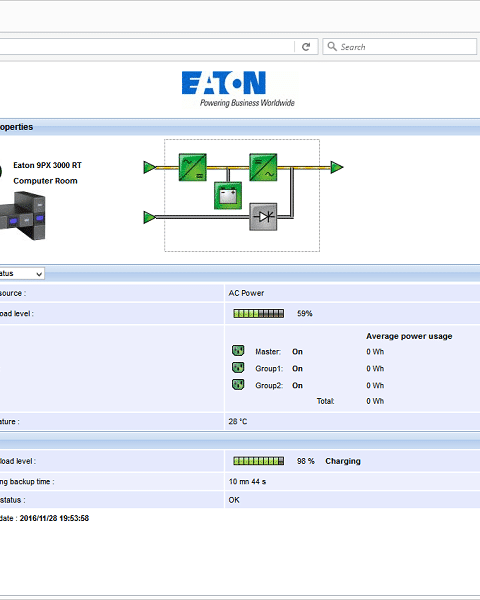
Task: Click the 'Group2:' outlet label
Action: (269, 385)
